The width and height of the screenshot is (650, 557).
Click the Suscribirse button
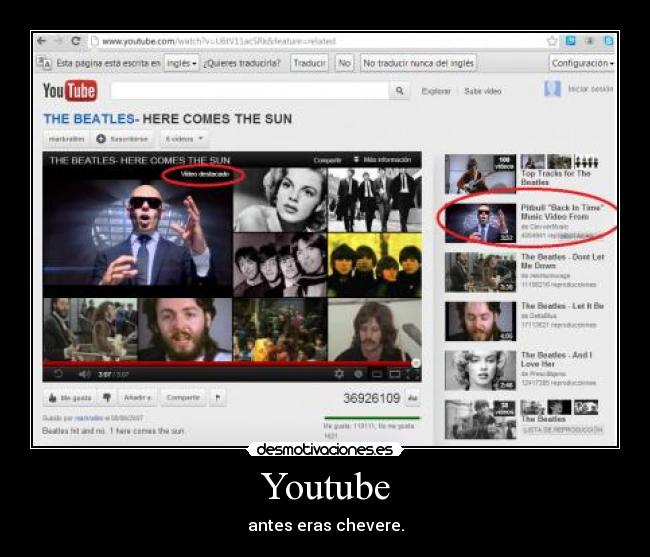pyautogui.click(x=122, y=139)
